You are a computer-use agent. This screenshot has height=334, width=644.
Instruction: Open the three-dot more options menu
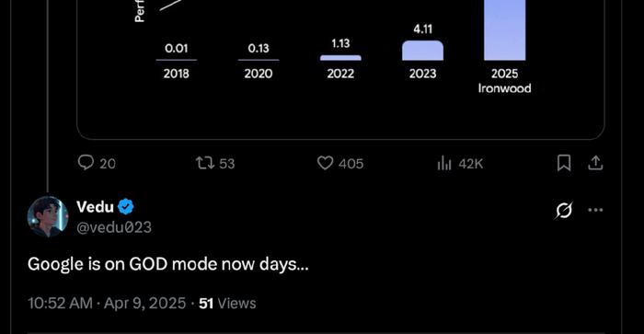[x=595, y=210]
